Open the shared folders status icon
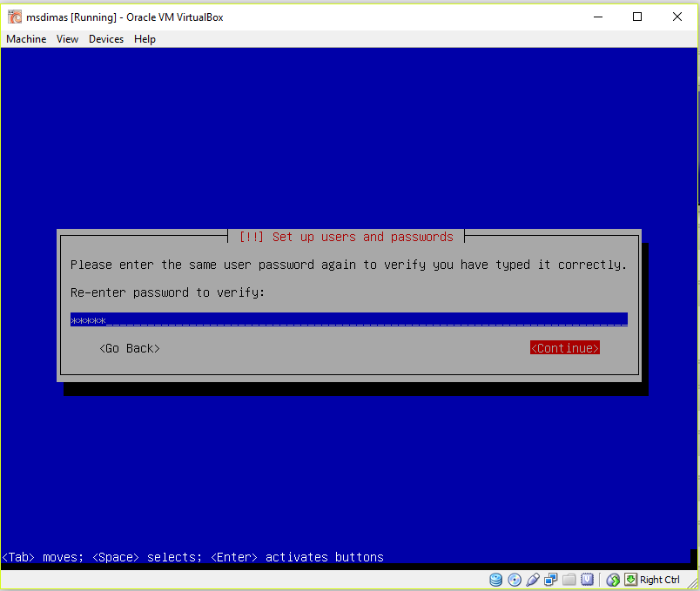Viewport: 700px width, 591px height. pos(569,580)
